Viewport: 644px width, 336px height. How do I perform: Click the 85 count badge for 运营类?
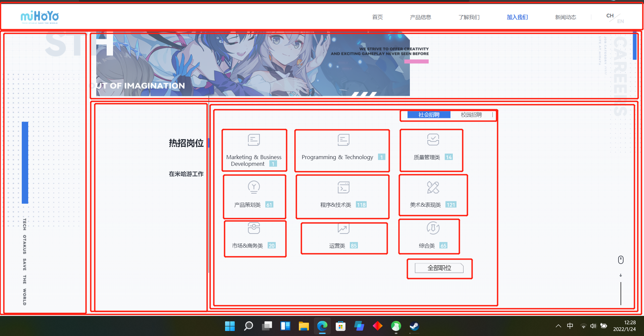click(x=354, y=246)
